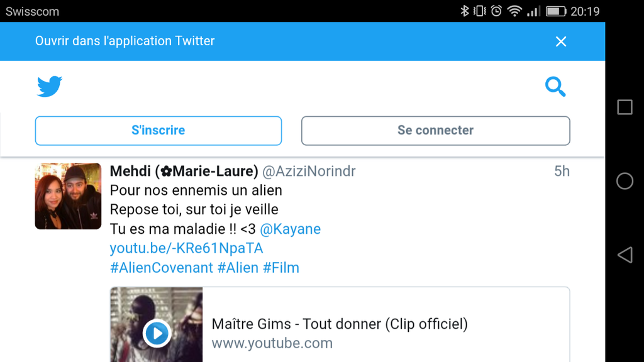Screen dimensions: 644x362
Task: Dismiss the open-in-app banner
Action: [x=561, y=41]
